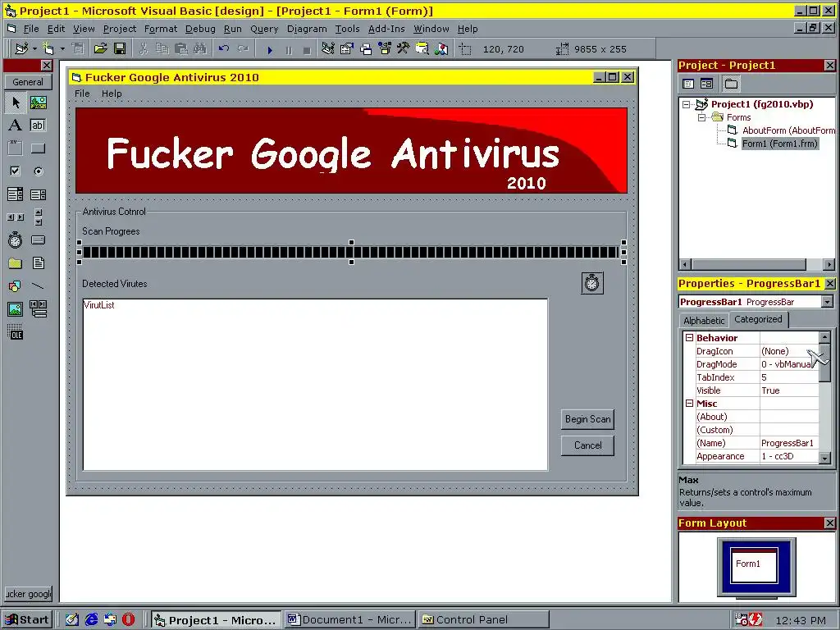Select the ComboBox control tool
The image size is (840, 630).
pos(16,194)
